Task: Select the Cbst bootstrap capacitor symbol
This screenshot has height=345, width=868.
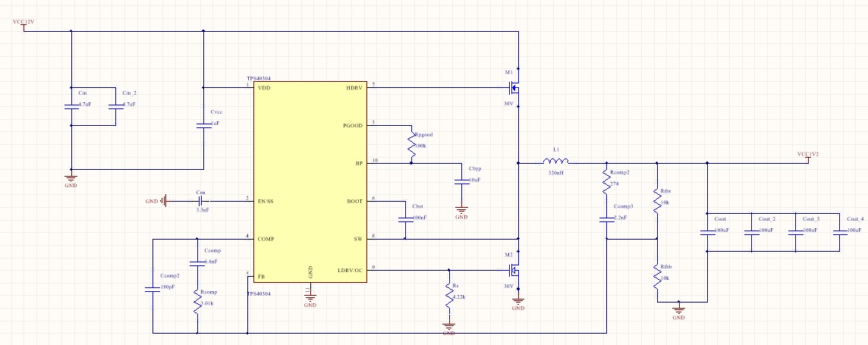Action: point(405,219)
